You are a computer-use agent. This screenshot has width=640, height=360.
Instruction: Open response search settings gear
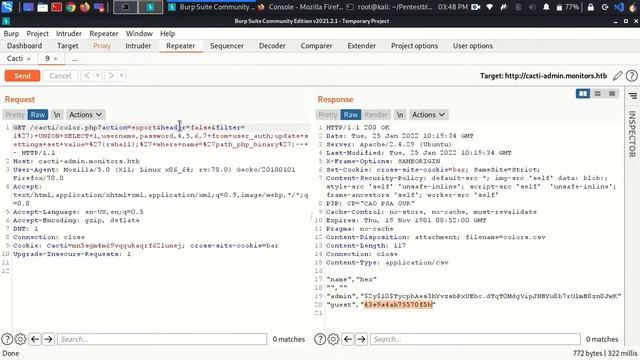click(x=333, y=339)
